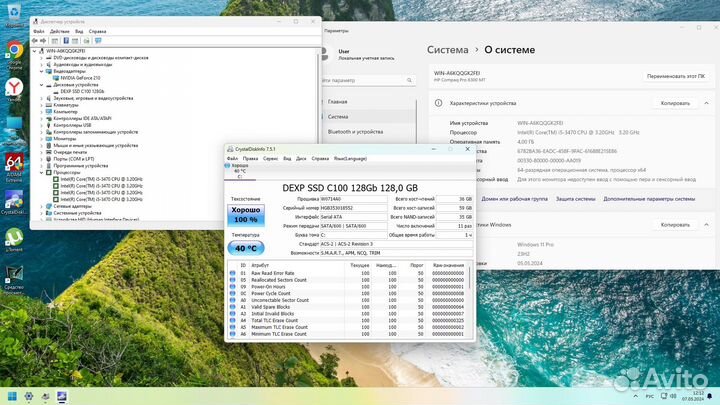Select Bluetooth и устройства in Settings sidebar
Viewport: 720px width, 405px height.
tap(355, 132)
